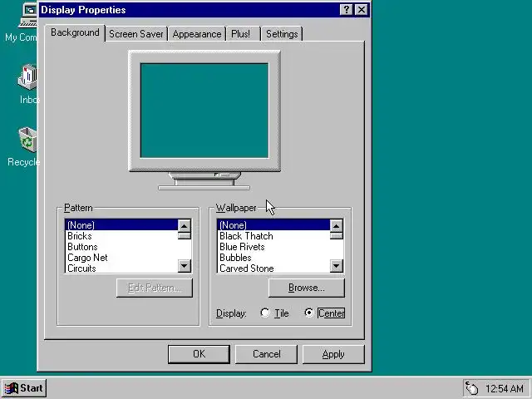Viewport: 532px width, 399px height.
Task: Open the Start menu
Action: tap(24, 388)
